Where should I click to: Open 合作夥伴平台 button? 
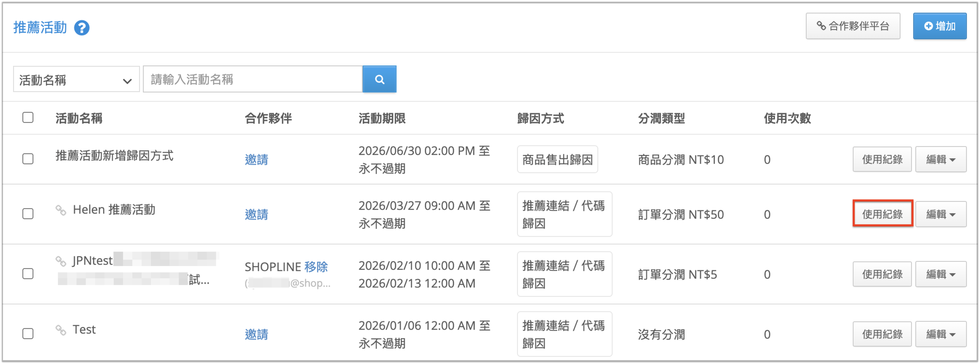pos(853,26)
